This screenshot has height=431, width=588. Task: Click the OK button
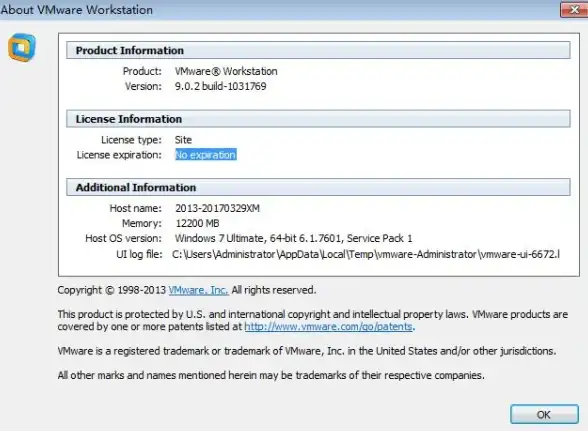[x=544, y=414]
